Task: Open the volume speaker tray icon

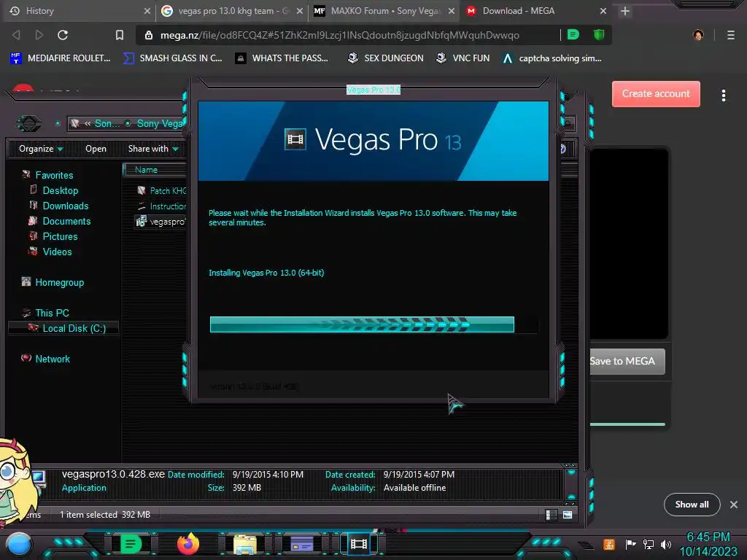Action: coord(665,544)
